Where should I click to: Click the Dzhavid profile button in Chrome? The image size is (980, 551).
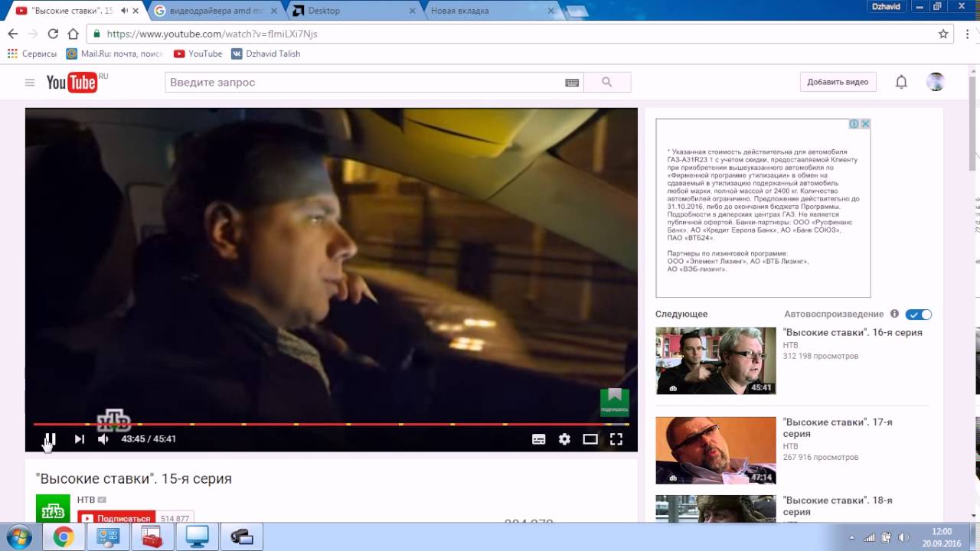[x=887, y=6]
